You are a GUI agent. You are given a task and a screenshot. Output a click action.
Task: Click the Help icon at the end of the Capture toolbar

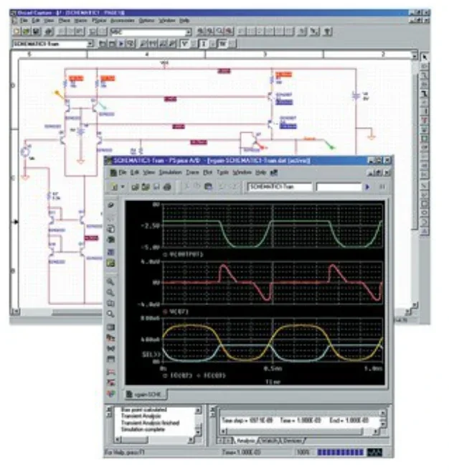coord(328,32)
